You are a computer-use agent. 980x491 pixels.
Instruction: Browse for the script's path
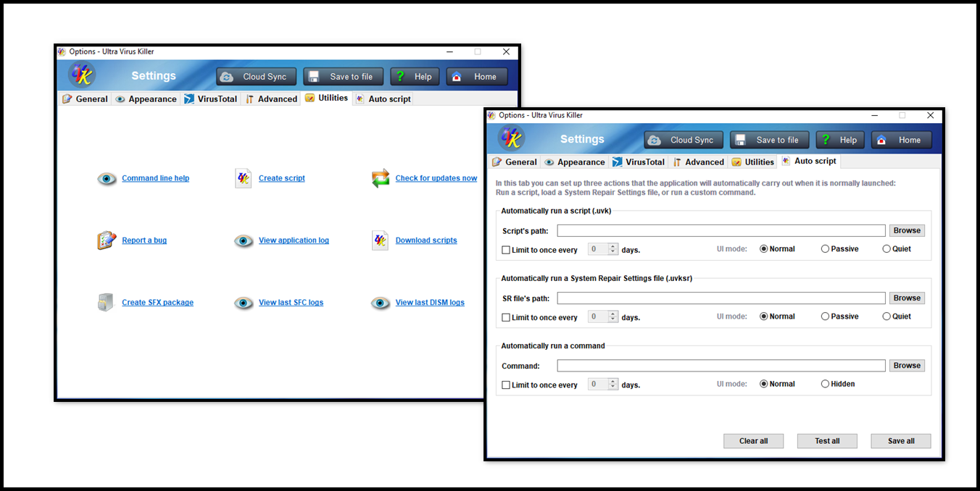tap(907, 230)
